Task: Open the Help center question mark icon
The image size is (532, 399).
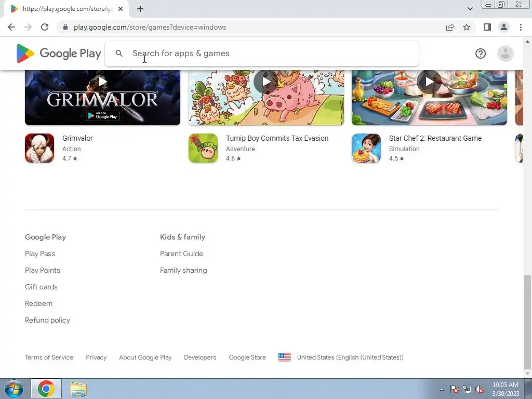Action: point(481,54)
